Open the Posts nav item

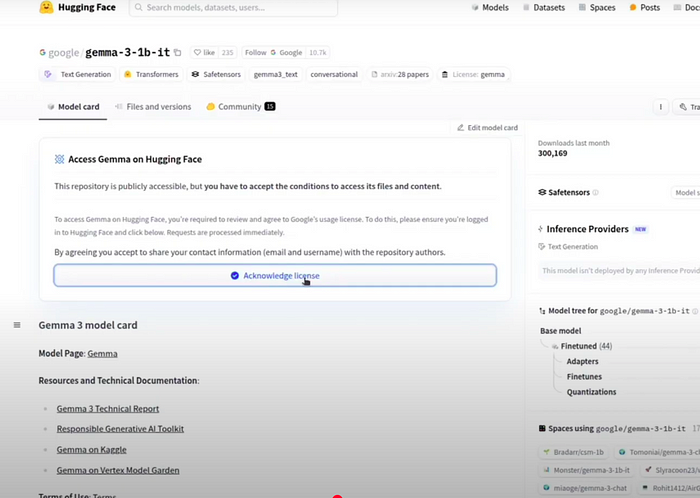tap(645, 8)
